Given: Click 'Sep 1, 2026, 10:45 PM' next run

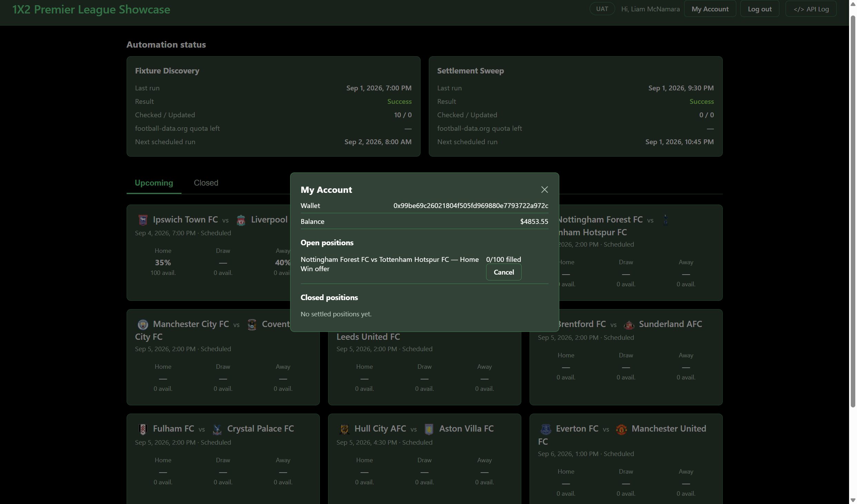Looking at the screenshot, I should [679, 142].
